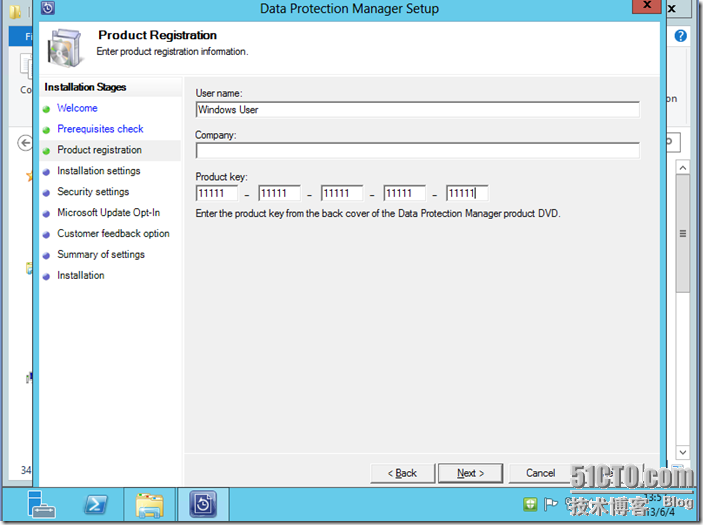
Task: Click the background window scrollbar down arrow
Action: tap(682, 452)
